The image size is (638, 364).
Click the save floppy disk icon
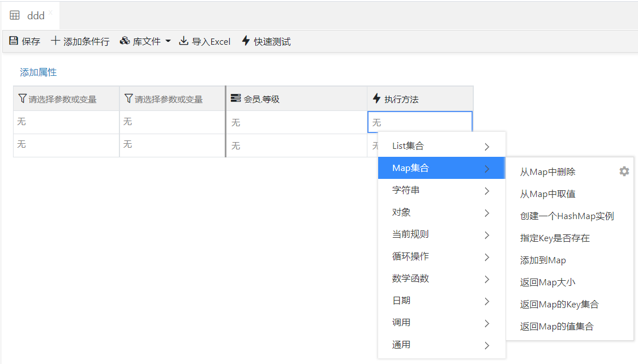[x=14, y=41]
